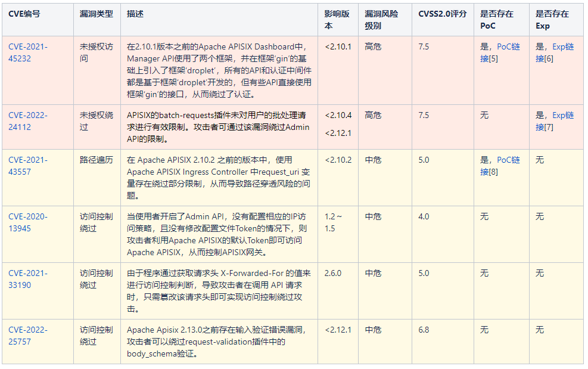The height and width of the screenshot is (369, 588).
Task: Open the CVE-2022-24112 link
Action: coord(28,121)
